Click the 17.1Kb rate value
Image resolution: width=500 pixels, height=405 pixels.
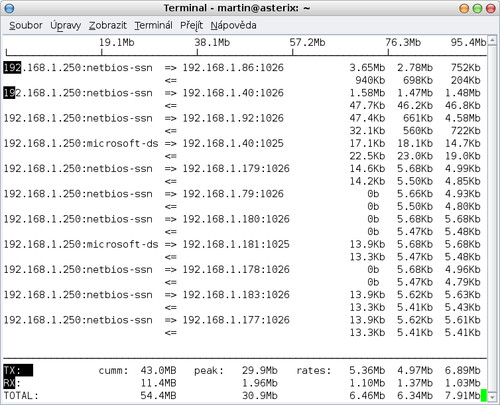pos(367,144)
